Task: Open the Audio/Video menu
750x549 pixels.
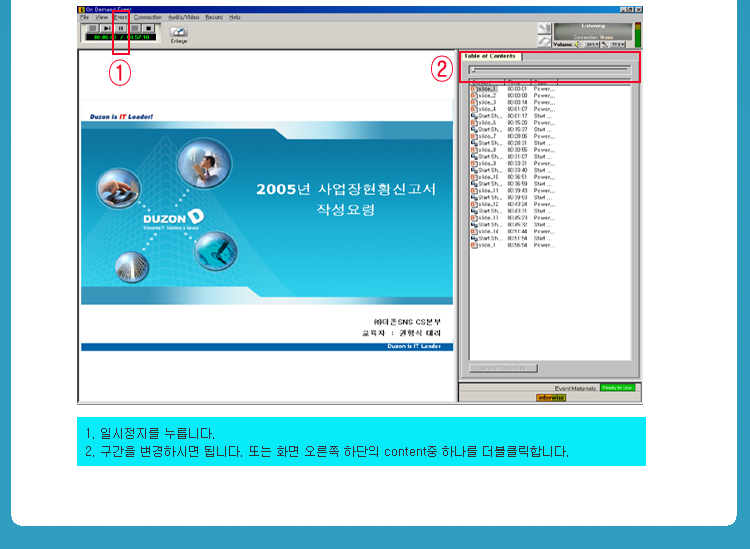Action: [x=184, y=17]
